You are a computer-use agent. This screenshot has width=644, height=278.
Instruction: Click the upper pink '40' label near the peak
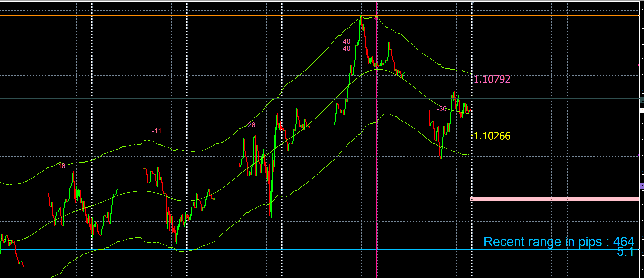pyautogui.click(x=347, y=41)
